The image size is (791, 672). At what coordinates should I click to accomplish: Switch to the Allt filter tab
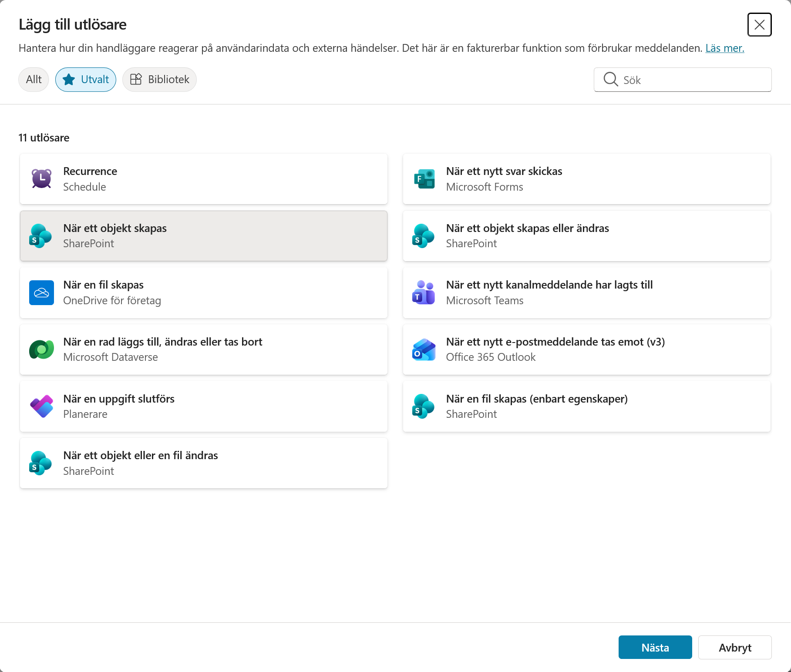click(34, 80)
